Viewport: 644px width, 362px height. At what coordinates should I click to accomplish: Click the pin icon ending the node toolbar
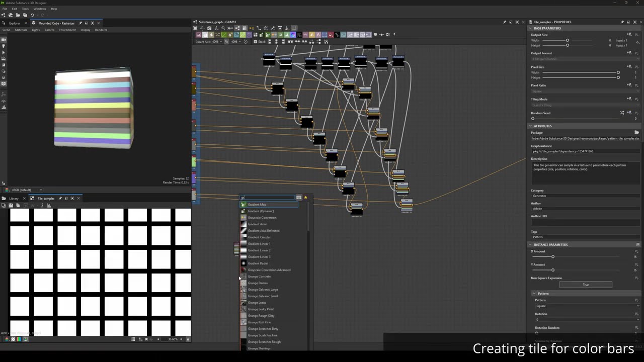394,35
